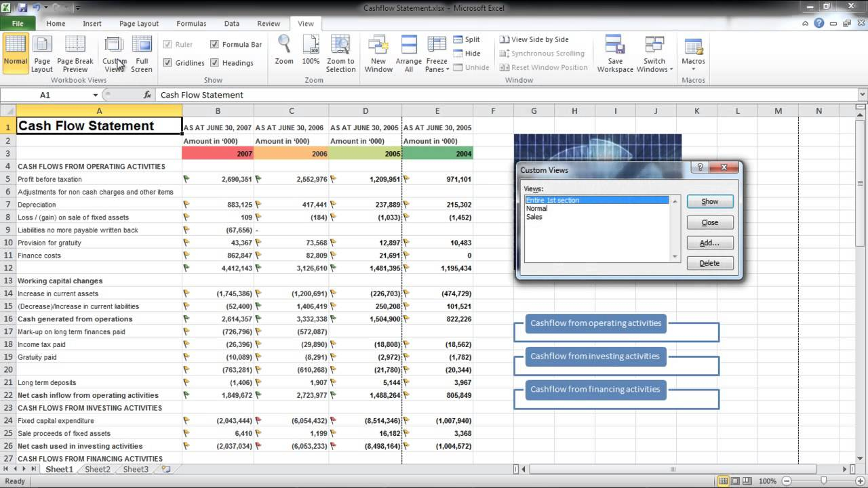Enter Full Screen view
This screenshot has height=488, width=868.
click(142, 54)
